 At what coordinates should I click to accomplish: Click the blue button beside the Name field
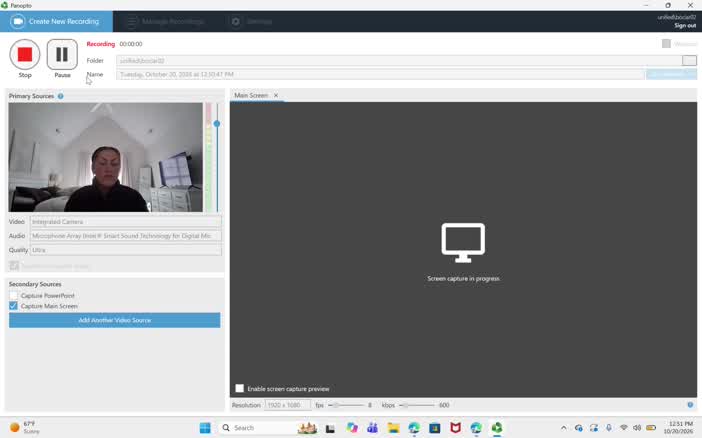click(671, 74)
